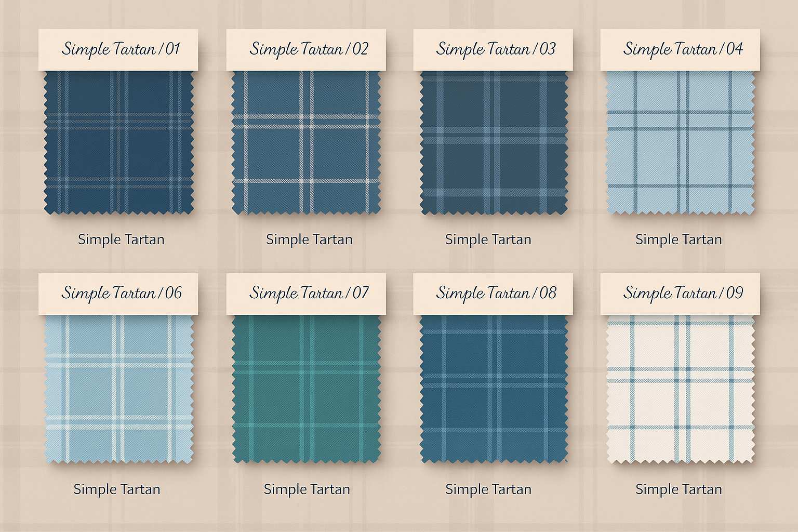Click the caption text below swatch 01
Image resolution: width=798 pixels, height=532 pixels.
pos(121,240)
